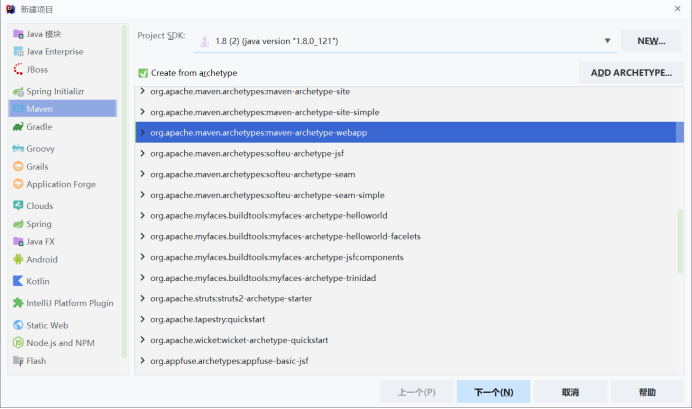Click the Java Enterprise icon
The height and width of the screenshot is (409, 692).
coord(18,52)
